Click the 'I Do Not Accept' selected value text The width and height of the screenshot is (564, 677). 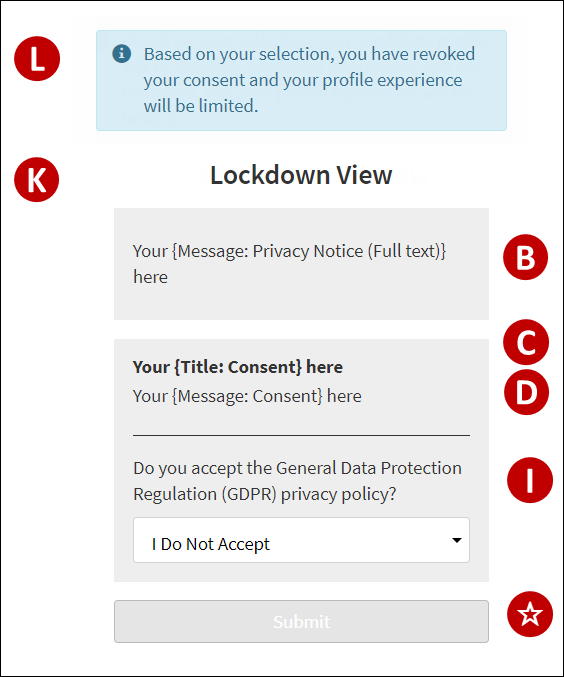211,544
